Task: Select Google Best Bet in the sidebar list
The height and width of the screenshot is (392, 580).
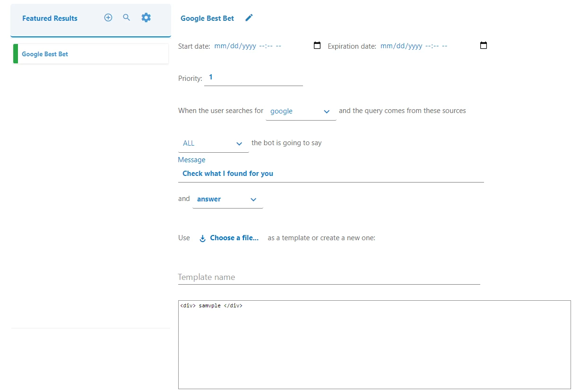Action: [x=45, y=54]
